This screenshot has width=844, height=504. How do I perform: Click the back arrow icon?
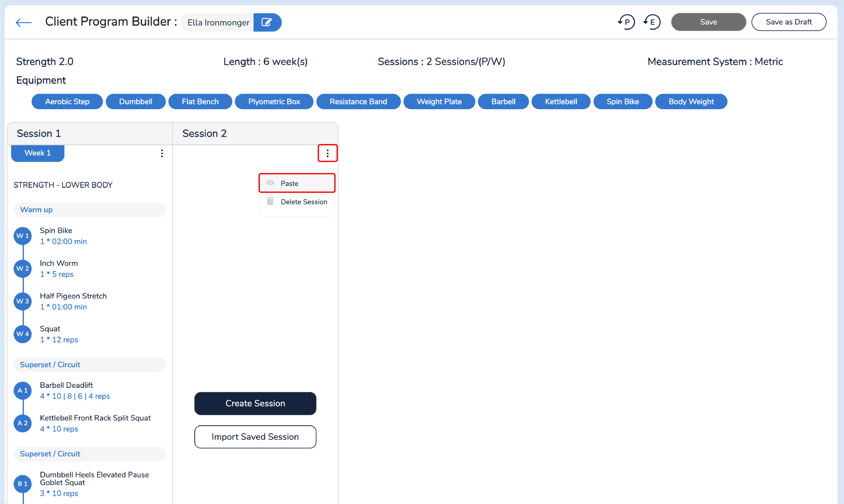[23, 22]
